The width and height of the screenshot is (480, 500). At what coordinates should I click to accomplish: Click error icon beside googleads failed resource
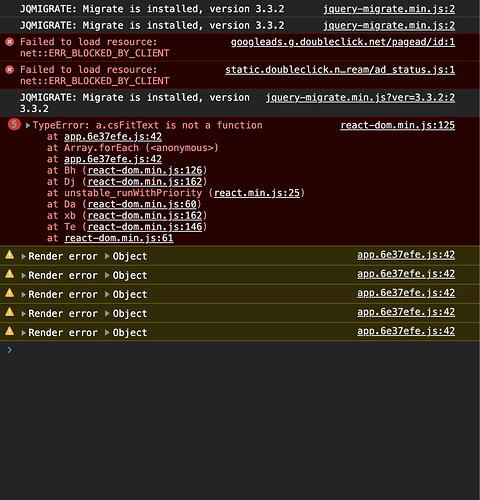click(x=10, y=42)
